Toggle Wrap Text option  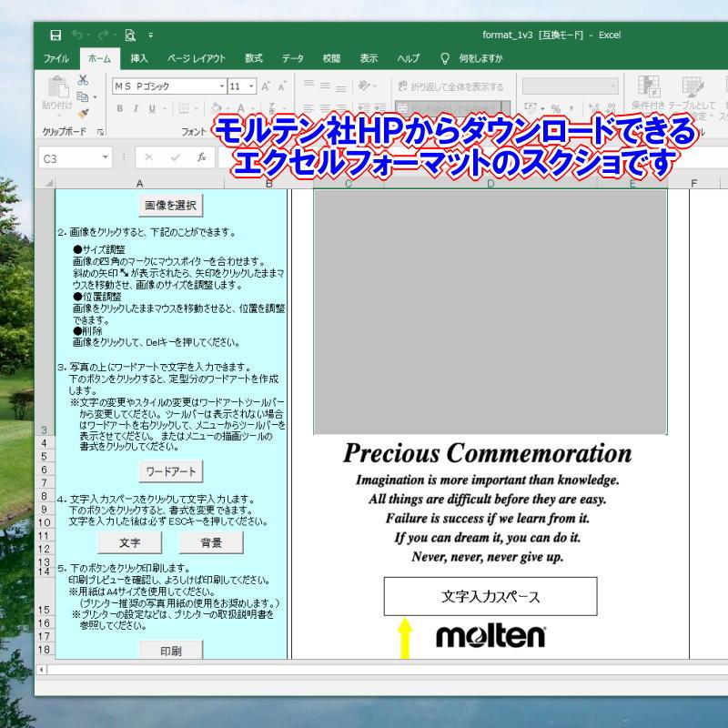[451, 86]
